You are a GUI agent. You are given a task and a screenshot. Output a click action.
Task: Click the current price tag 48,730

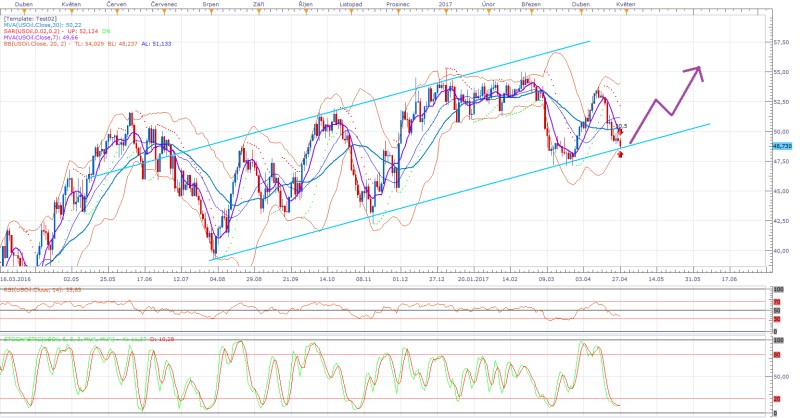pyautogui.click(x=783, y=145)
